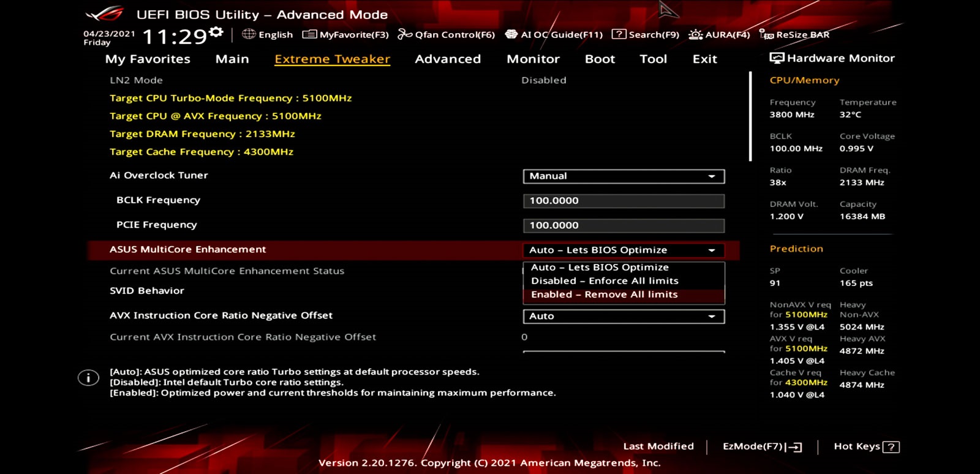Viewport: 980px width, 474px height.
Task: Click the PCIE Frequency input field
Action: tap(624, 225)
